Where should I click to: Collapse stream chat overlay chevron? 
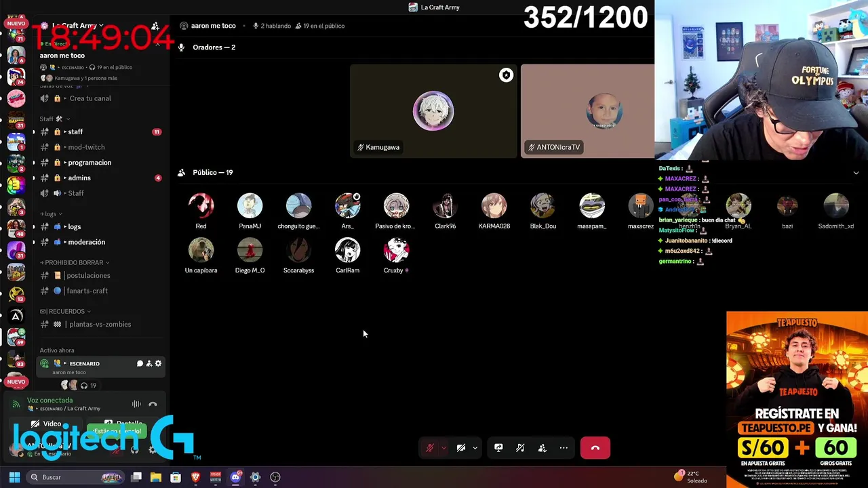856,173
